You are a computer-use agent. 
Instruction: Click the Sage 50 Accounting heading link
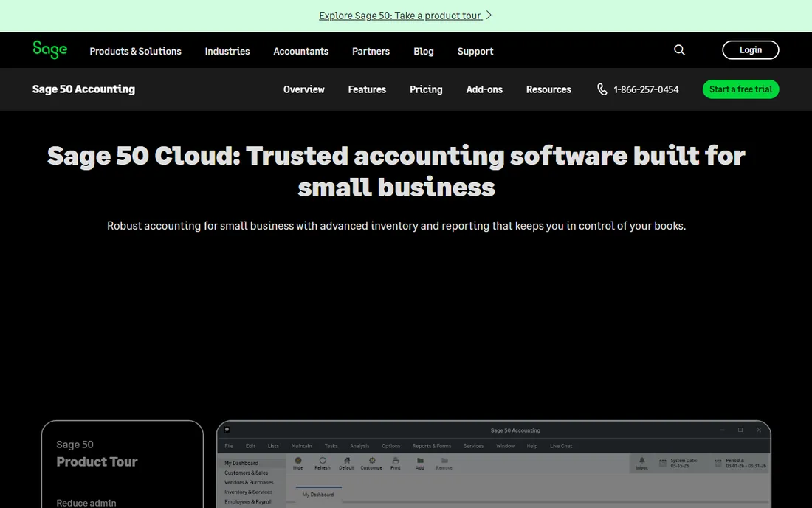click(83, 89)
